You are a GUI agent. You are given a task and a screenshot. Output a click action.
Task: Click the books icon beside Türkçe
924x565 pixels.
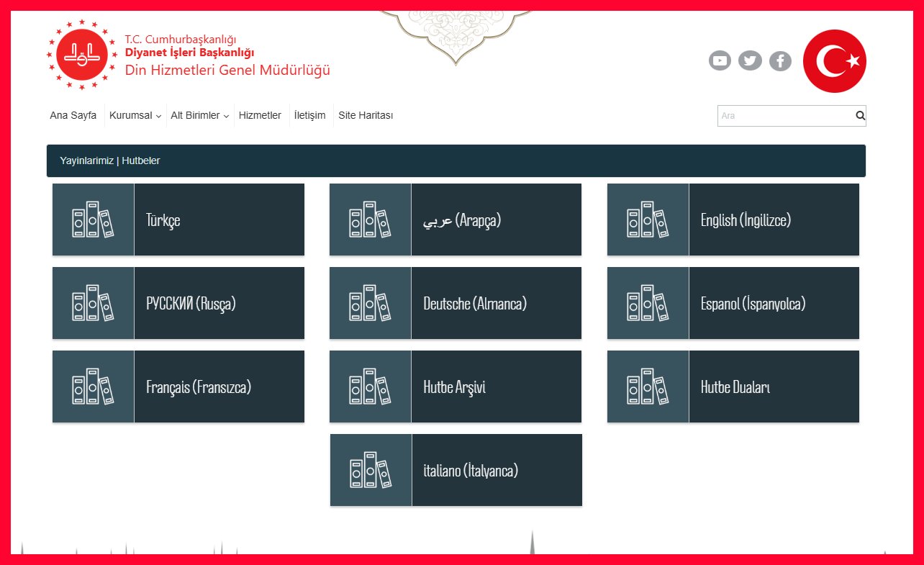pos(93,220)
